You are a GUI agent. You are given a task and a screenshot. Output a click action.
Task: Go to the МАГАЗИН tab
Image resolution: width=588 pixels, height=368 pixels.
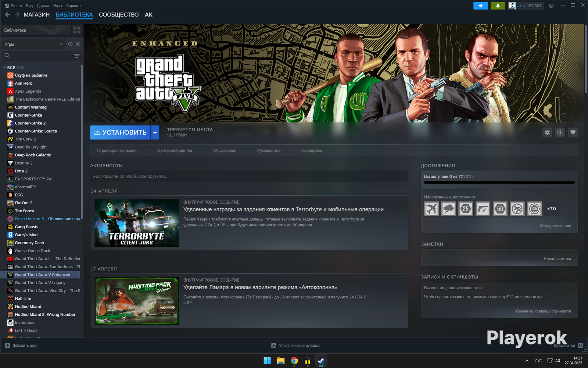click(x=37, y=15)
